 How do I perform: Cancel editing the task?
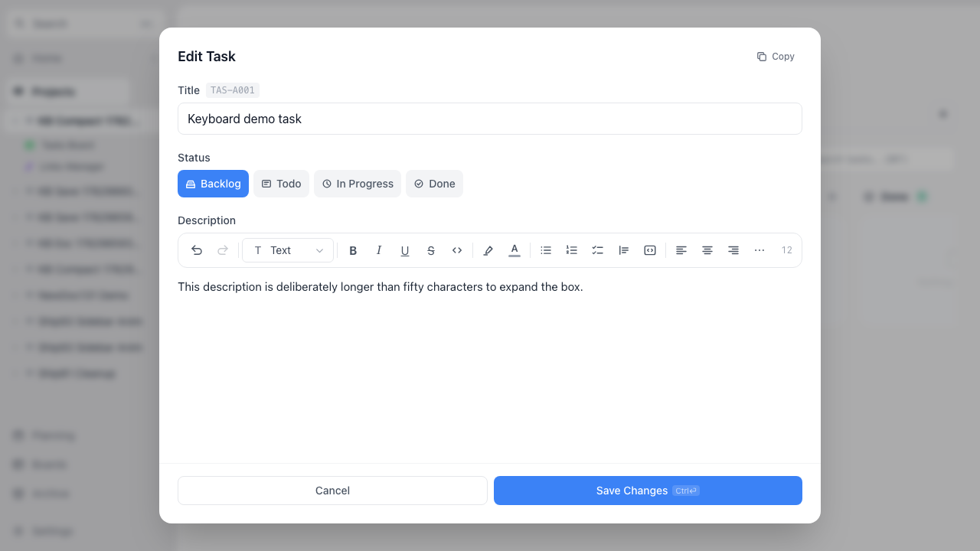click(332, 491)
